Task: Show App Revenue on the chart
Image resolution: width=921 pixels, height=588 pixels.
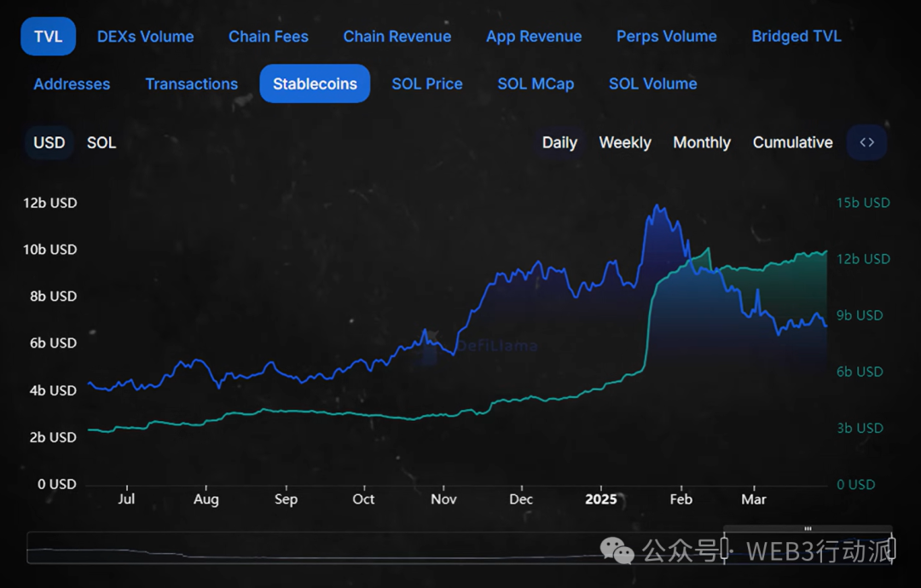Action: pos(534,37)
